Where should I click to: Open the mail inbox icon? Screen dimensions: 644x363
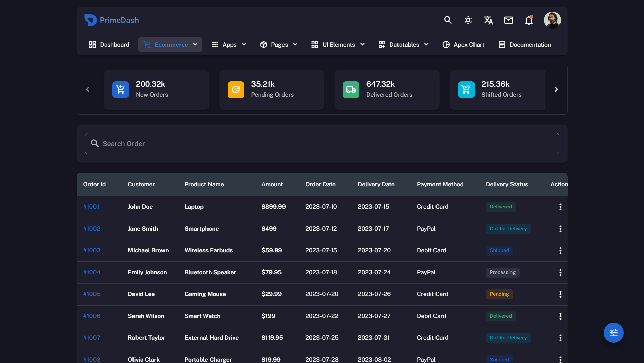coord(508,20)
